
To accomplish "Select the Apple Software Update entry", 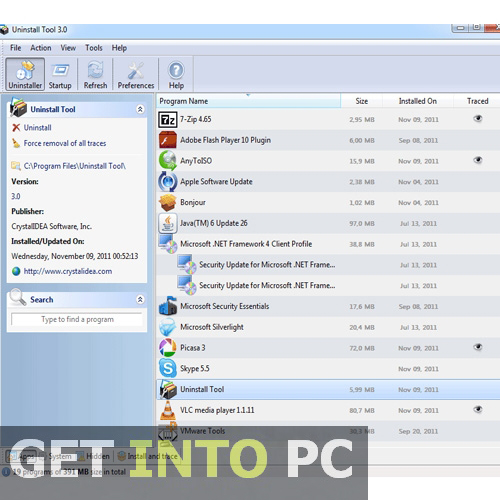I will point(216,182).
